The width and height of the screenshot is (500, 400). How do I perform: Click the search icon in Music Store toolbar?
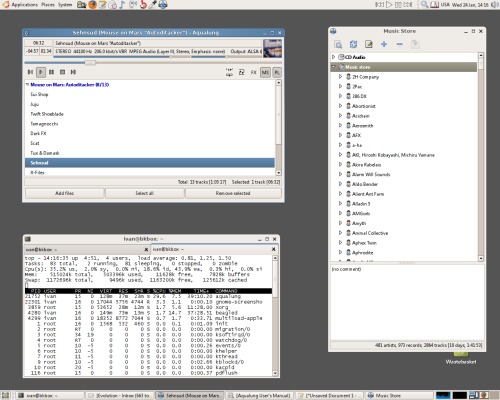click(338, 44)
